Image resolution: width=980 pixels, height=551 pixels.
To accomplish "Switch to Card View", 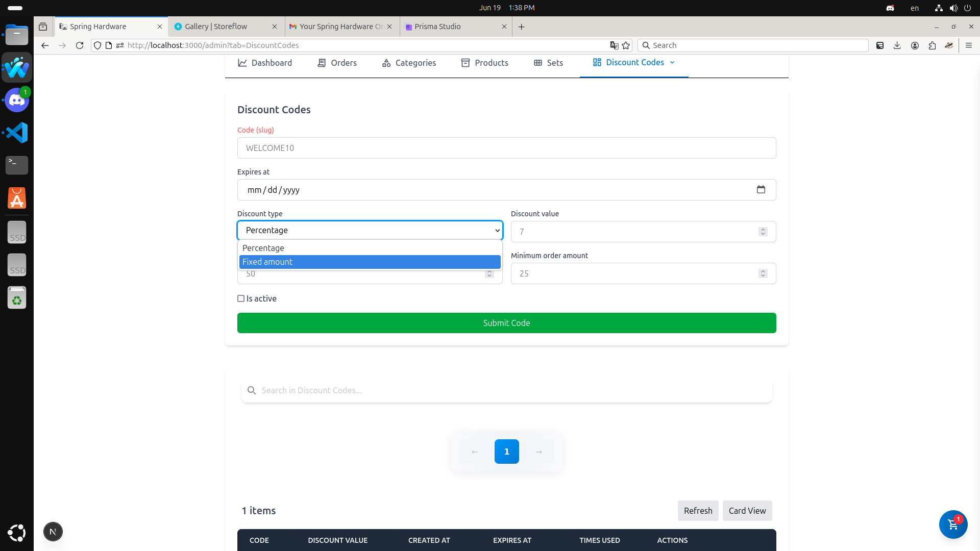I will point(747,511).
